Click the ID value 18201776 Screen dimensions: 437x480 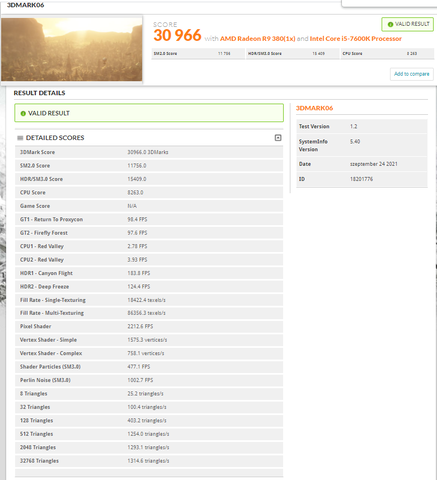[361, 179]
